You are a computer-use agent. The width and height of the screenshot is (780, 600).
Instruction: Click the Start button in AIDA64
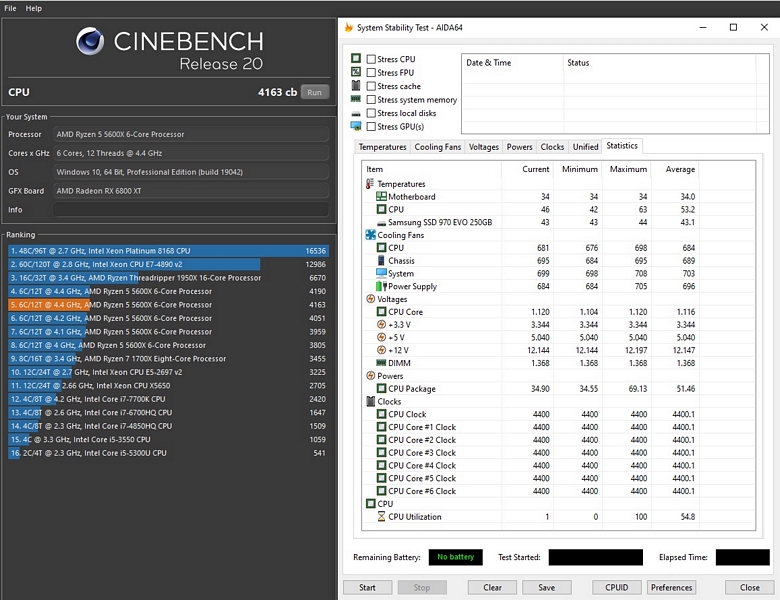[x=367, y=588]
